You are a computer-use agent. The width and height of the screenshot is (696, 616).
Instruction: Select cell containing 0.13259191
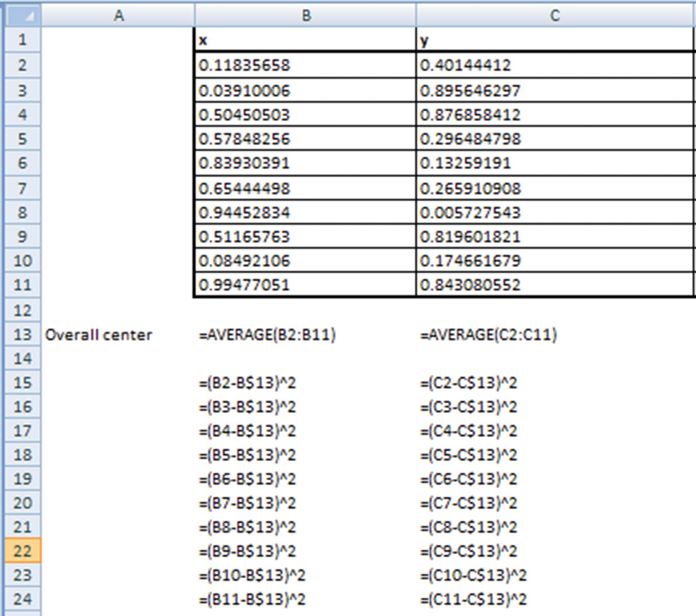coord(555,163)
